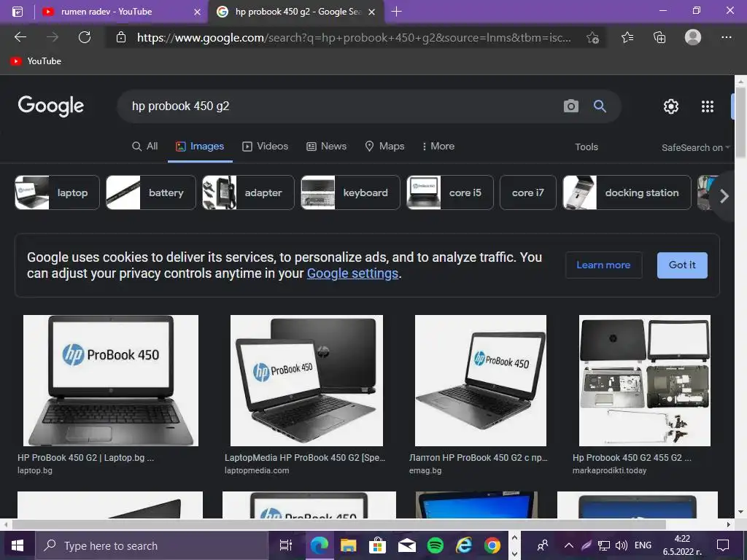Switch the ENG input language indicator
Viewport: 747px width, 560px height.
pos(643,545)
